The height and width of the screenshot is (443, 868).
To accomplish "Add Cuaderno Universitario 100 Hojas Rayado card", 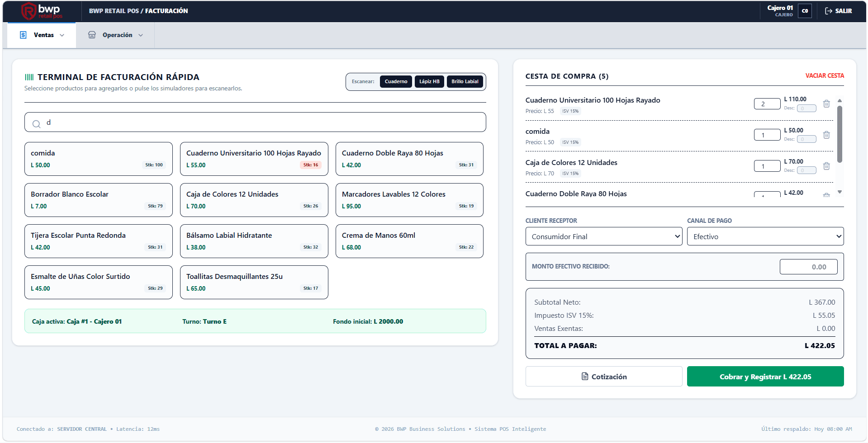I will [x=254, y=159].
